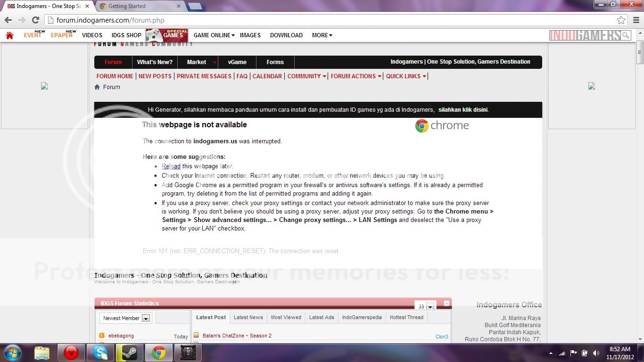Switch to the Hottest Thread tab
The image size is (644, 362).
[406, 317]
